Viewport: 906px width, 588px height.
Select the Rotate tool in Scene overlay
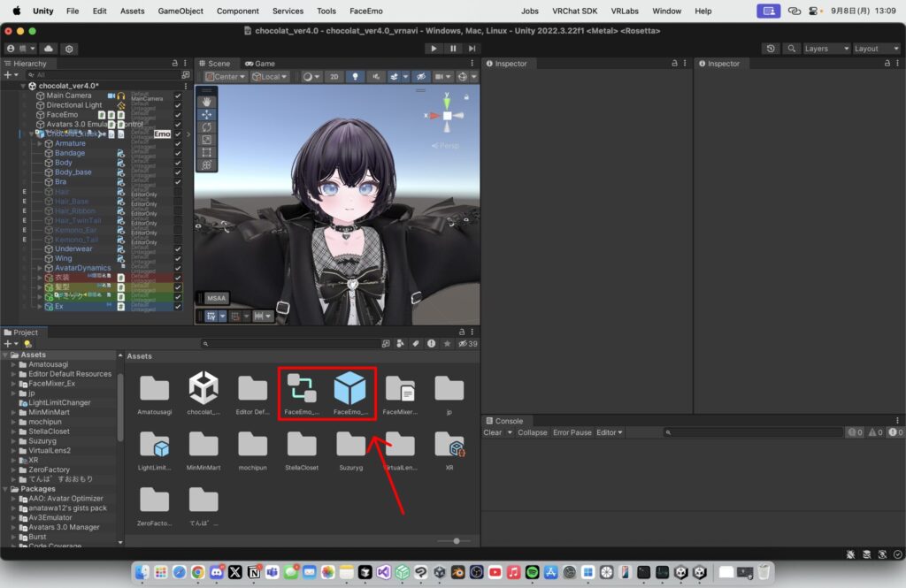pos(206,126)
